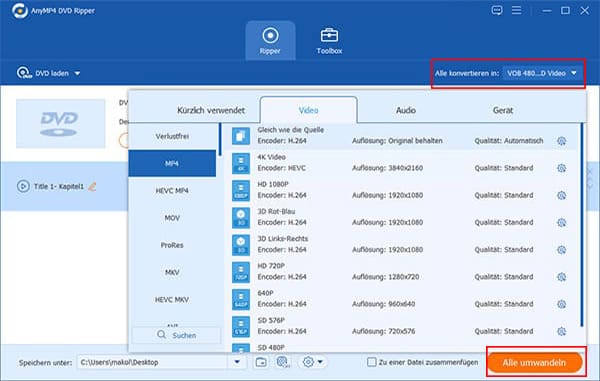Click the Suchen search field
This screenshot has height=381, width=600.
click(x=176, y=335)
